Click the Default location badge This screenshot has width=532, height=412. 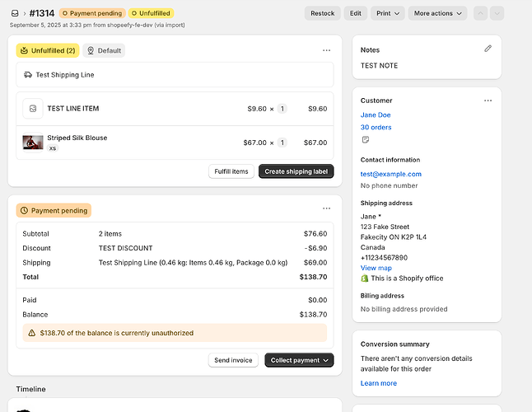click(104, 50)
